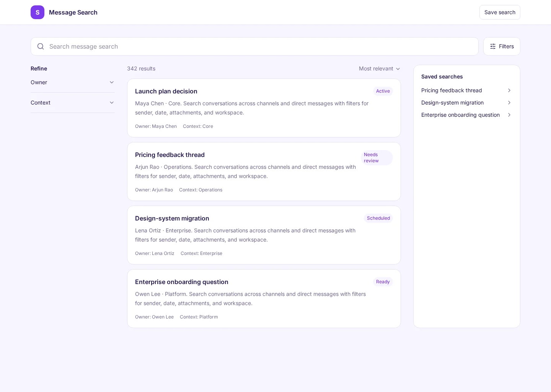Click the Context: Platform label
551x392 pixels.
point(199,317)
